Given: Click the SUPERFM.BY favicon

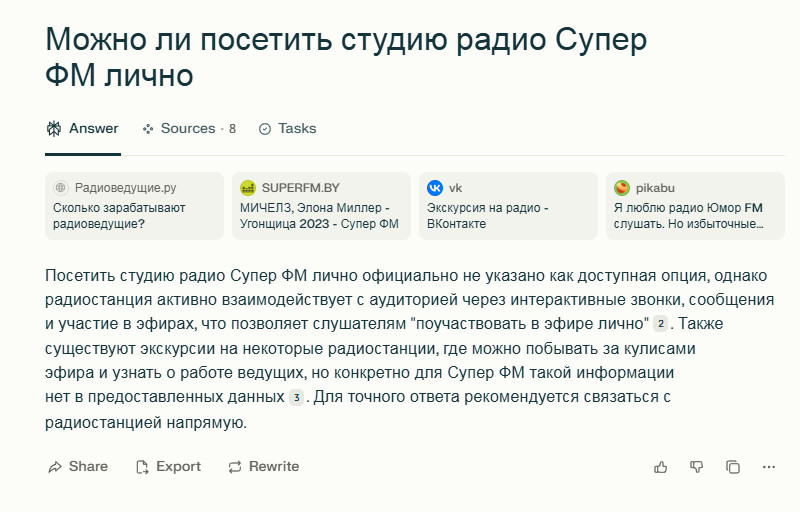Looking at the screenshot, I should pos(248,188).
